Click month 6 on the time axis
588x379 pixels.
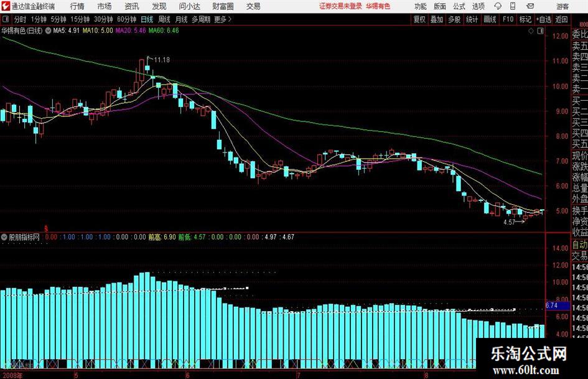pos(187,375)
